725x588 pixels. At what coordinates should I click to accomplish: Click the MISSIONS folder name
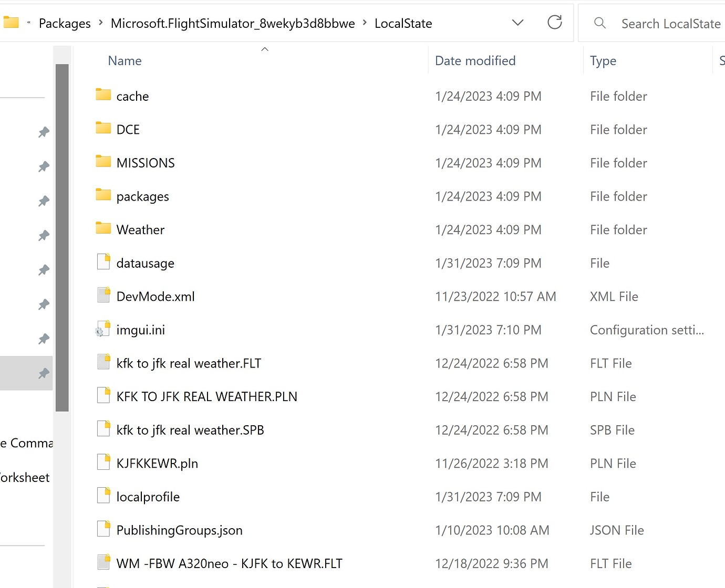pos(146,163)
